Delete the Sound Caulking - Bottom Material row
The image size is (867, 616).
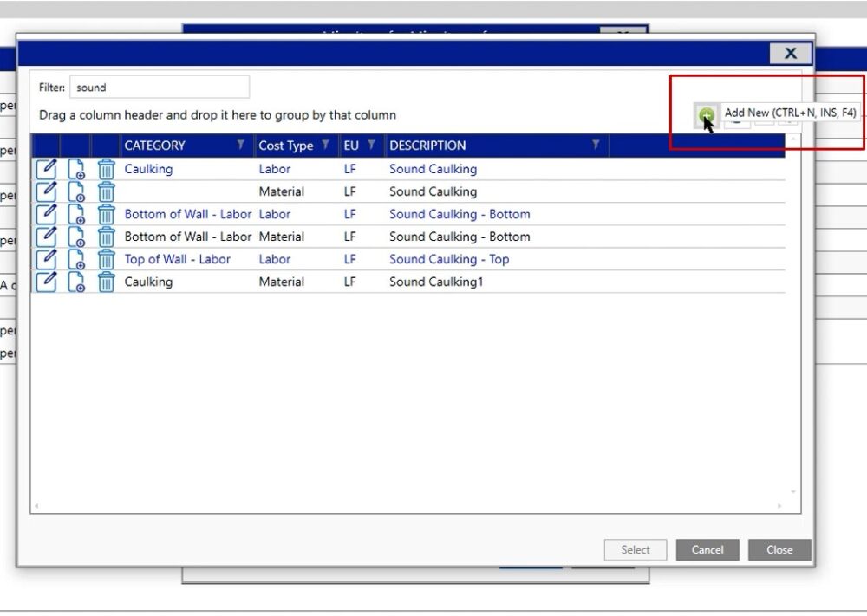coord(106,237)
